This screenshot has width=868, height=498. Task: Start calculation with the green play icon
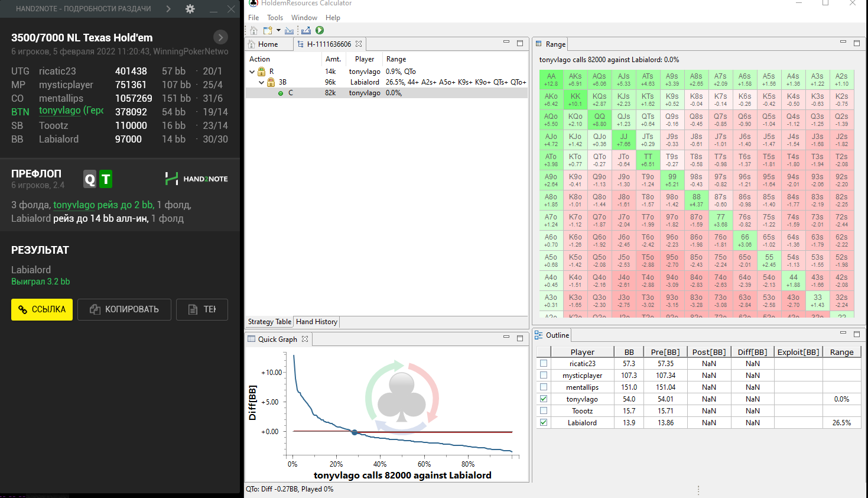(320, 30)
